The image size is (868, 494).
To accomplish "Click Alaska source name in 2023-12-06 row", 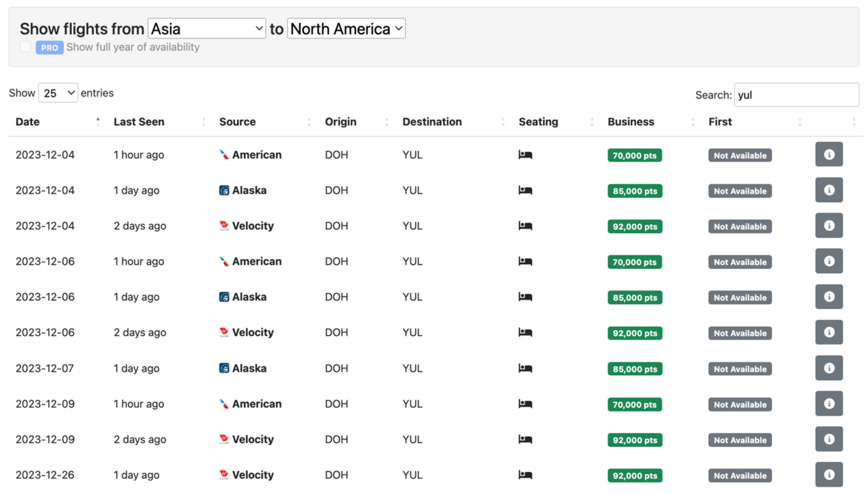I will (249, 297).
